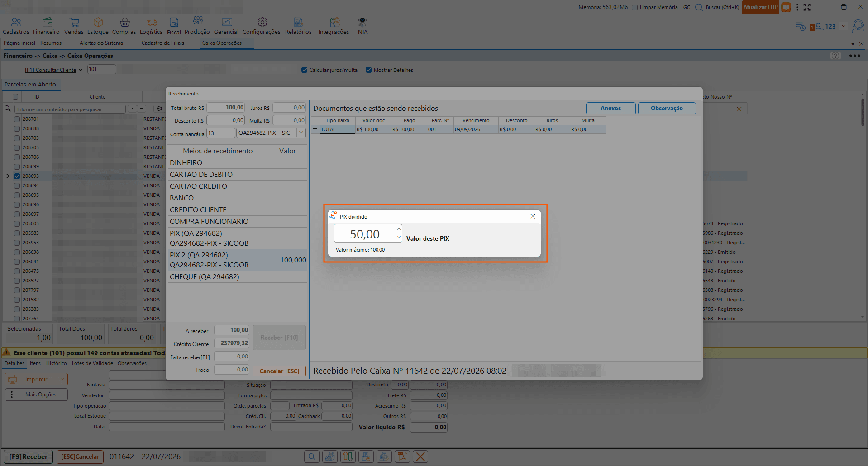
Task: Toggle the Mostrar Detalhes checkbox
Action: (369, 70)
